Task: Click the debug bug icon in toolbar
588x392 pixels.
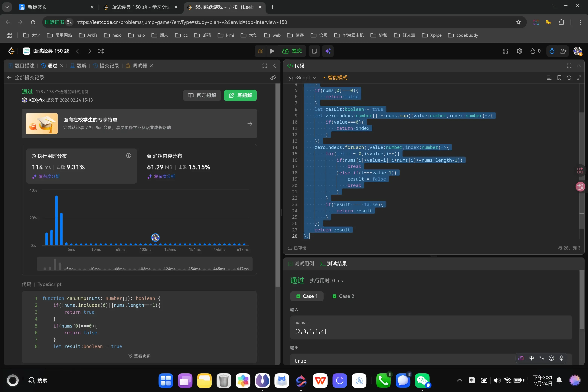Action: click(x=260, y=51)
